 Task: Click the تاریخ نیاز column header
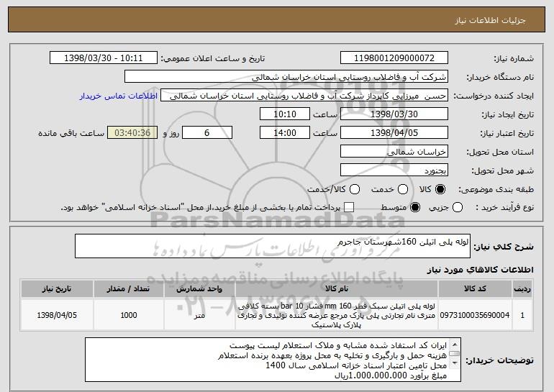[57, 289]
